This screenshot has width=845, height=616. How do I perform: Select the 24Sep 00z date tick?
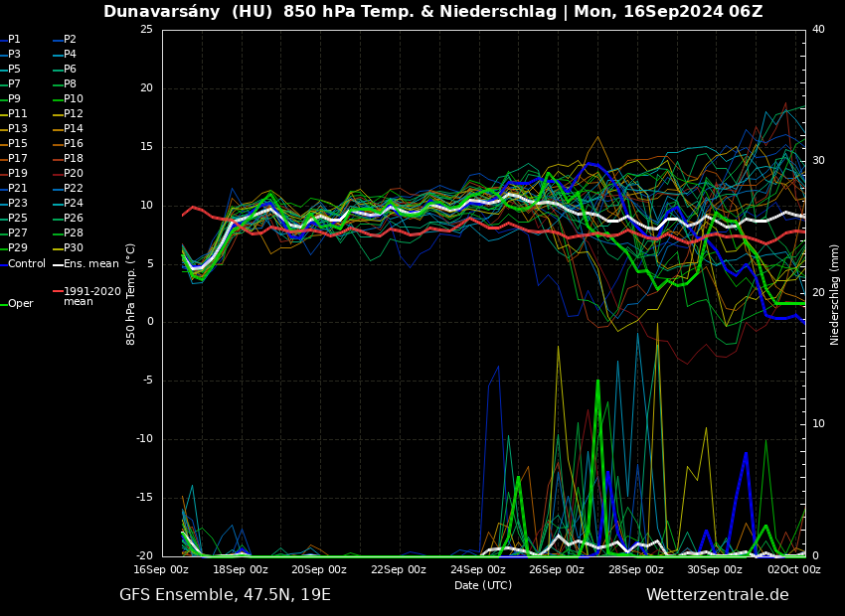pos(478,570)
